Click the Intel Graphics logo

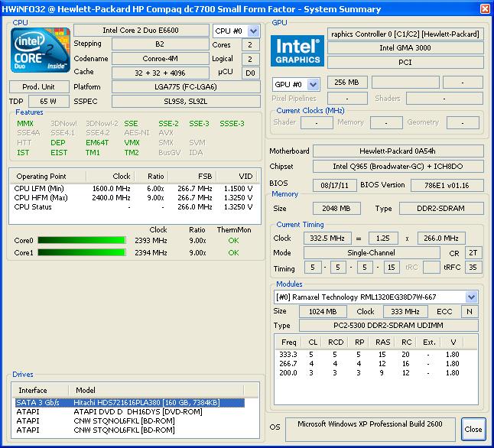pyautogui.click(x=297, y=50)
